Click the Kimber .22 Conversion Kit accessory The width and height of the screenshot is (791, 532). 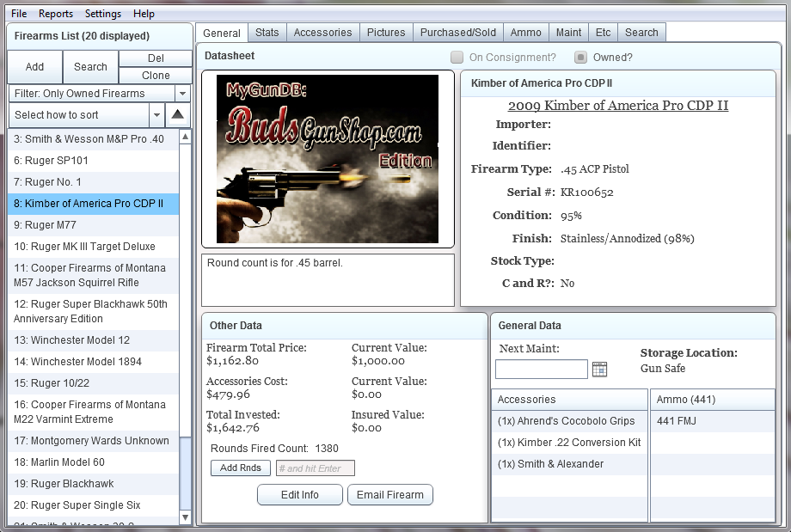[569, 443]
